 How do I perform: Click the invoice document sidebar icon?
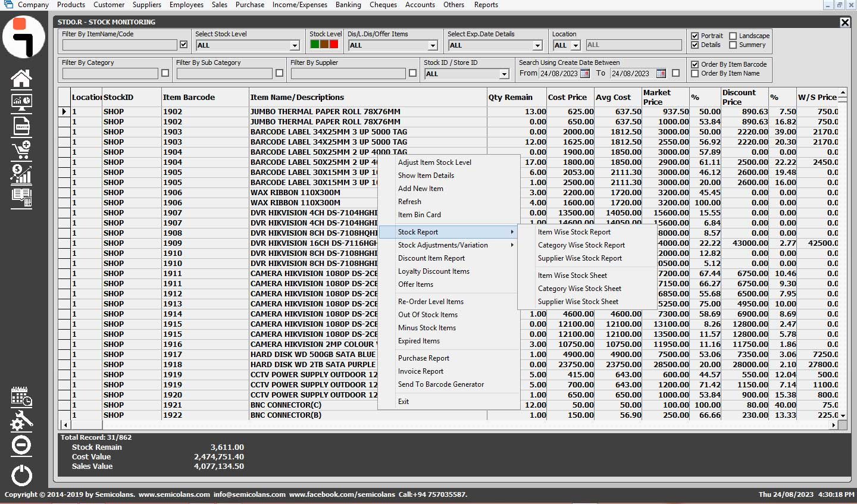point(21,126)
